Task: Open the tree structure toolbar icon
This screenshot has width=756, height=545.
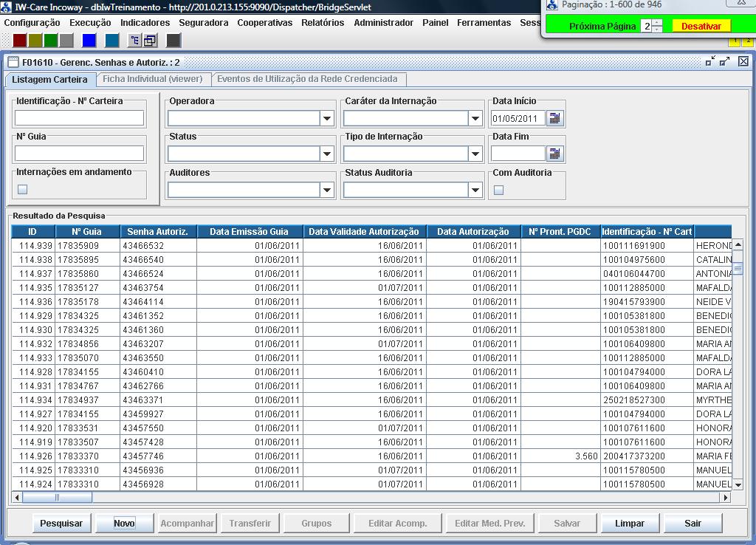Action: (x=134, y=41)
